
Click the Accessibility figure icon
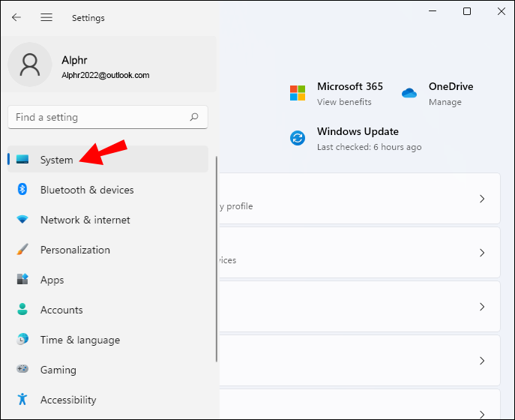[x=22, y=400]
